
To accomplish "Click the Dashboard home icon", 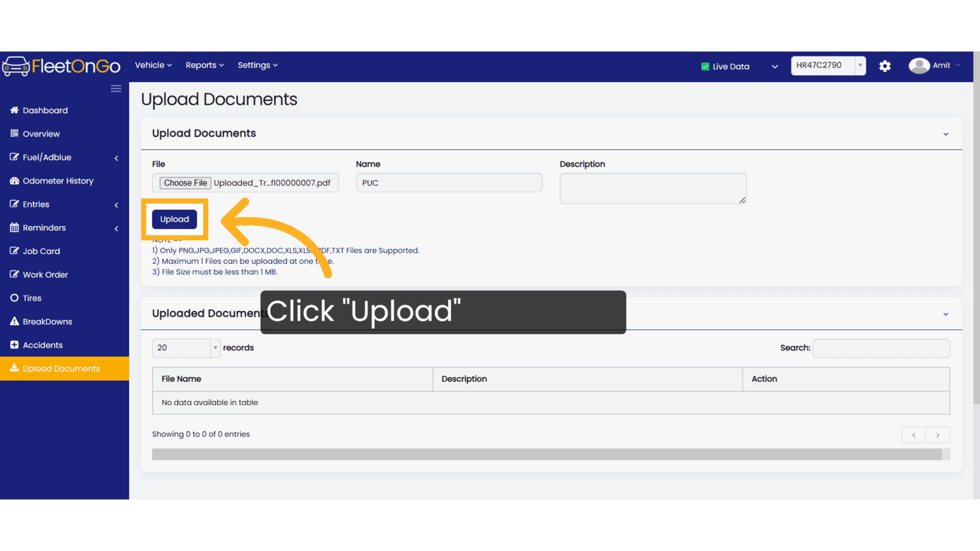I will click(x=14, y=110).
